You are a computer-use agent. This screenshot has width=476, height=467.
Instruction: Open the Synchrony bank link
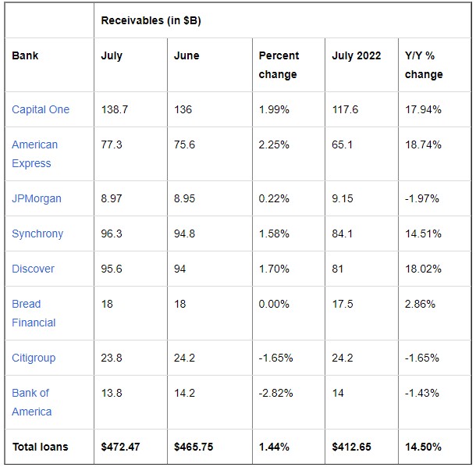click(37, 233)
